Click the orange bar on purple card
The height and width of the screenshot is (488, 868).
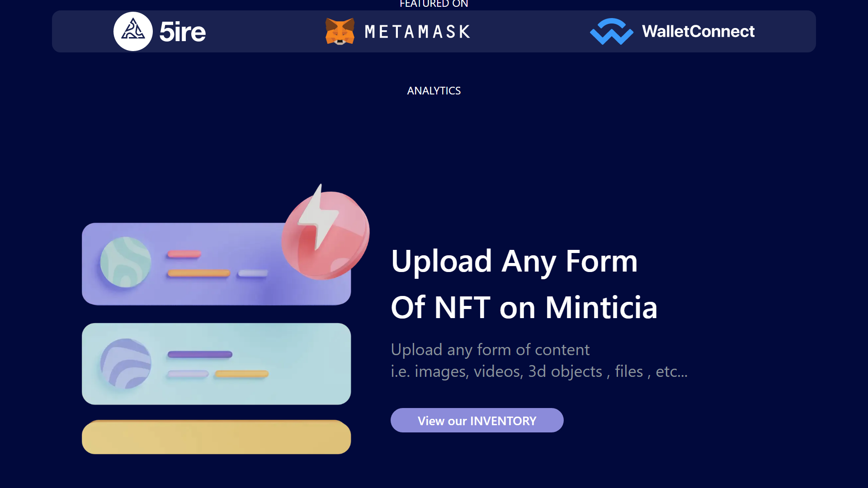point(199,273)
